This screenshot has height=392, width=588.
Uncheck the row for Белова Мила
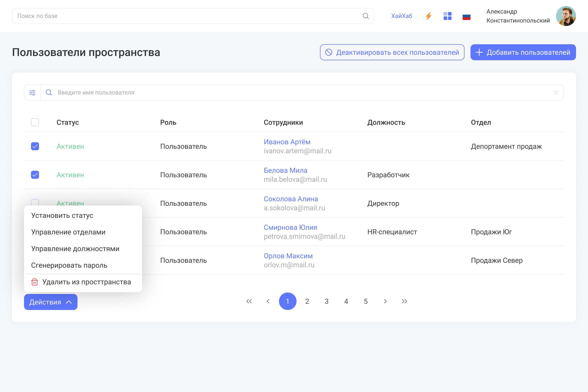click(x=35, y=175)
